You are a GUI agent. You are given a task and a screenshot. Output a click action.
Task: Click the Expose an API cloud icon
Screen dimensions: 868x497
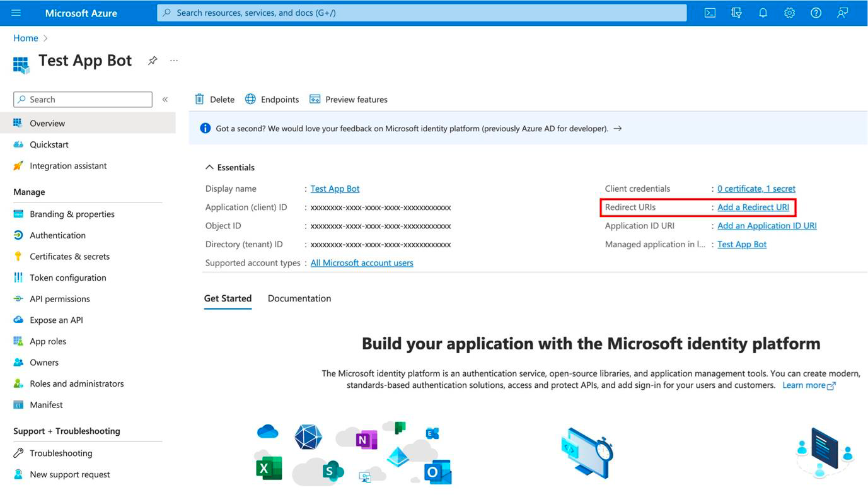click(x=18, y=320)
